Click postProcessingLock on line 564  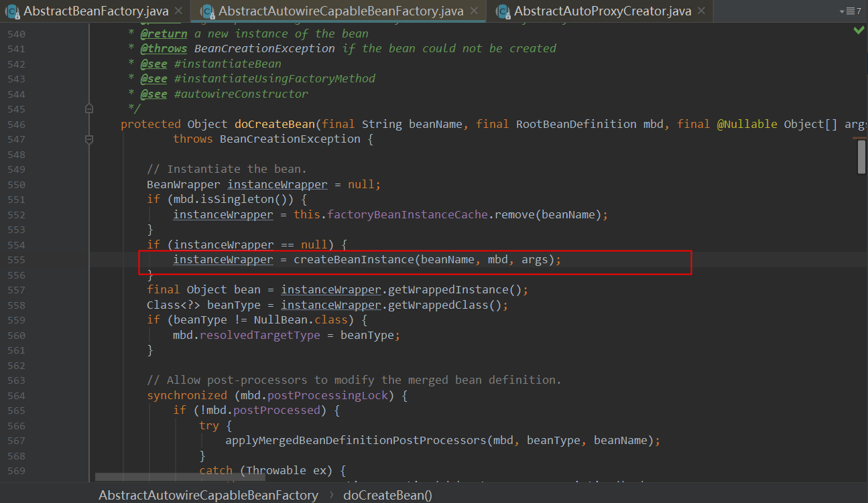327,395
